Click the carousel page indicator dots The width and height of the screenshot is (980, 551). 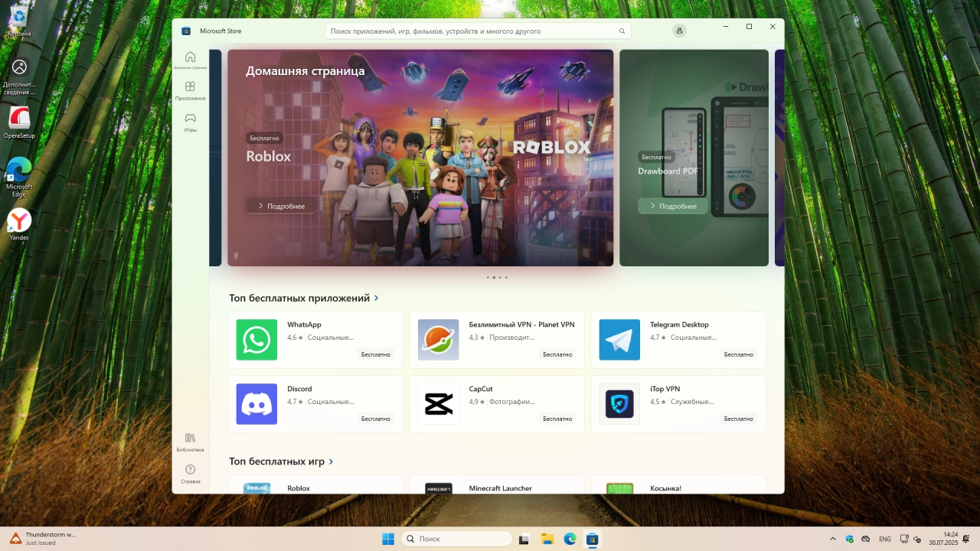click(497, 277)
